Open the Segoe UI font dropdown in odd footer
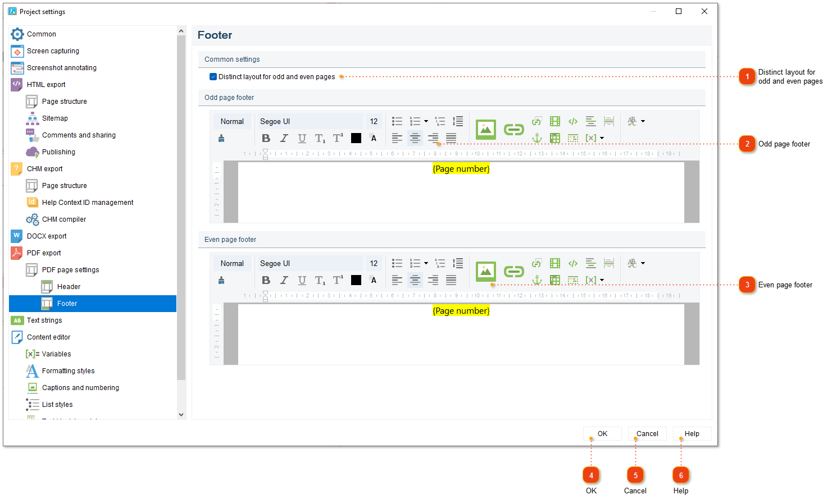 click(310, 121)
